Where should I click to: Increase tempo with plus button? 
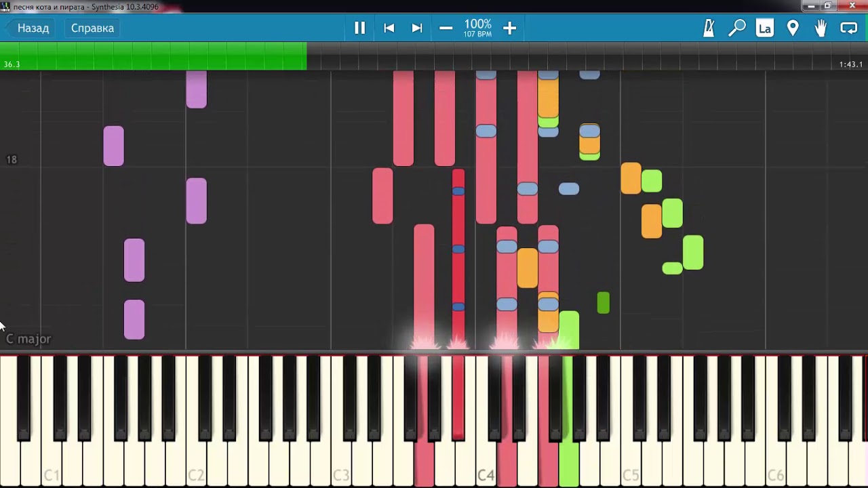click(x=509, y=28)
